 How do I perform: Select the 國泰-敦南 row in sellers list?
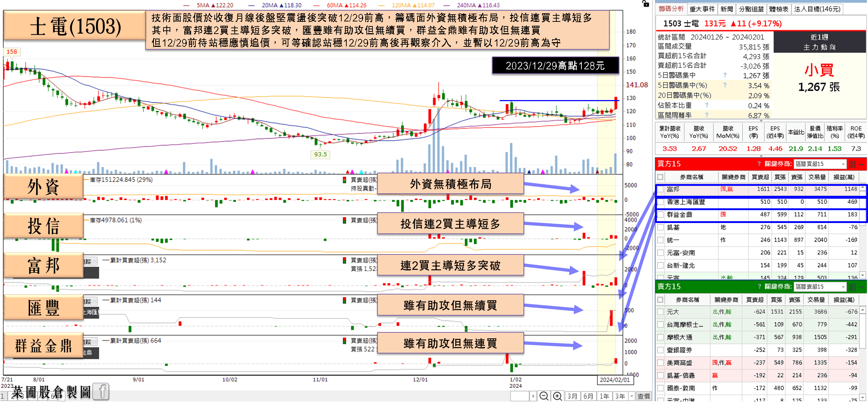(758, 388)
